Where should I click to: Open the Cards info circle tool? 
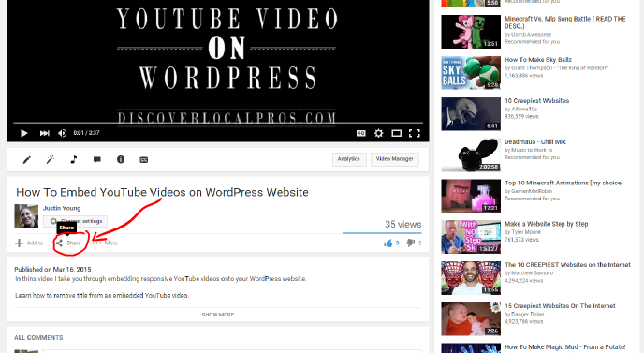[121, 159]
